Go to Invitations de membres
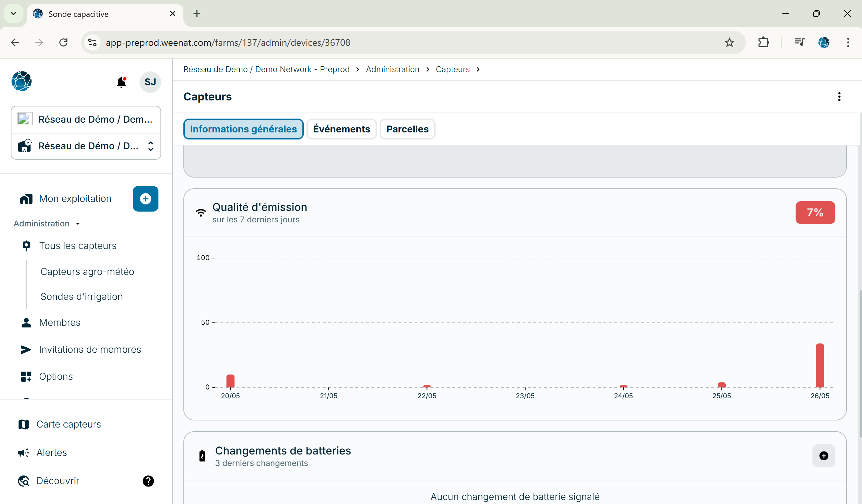Screen dimensions: 862x504 (x=90, y=349)
